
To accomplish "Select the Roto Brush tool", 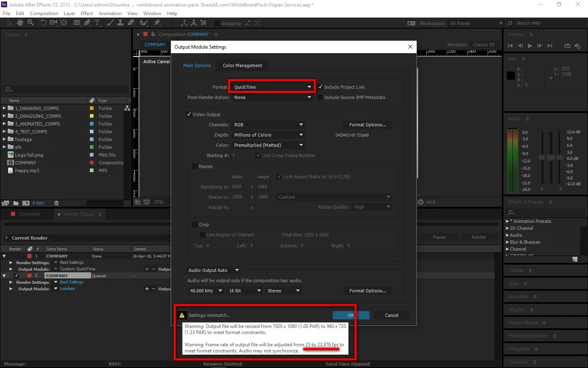I will 144,23.
